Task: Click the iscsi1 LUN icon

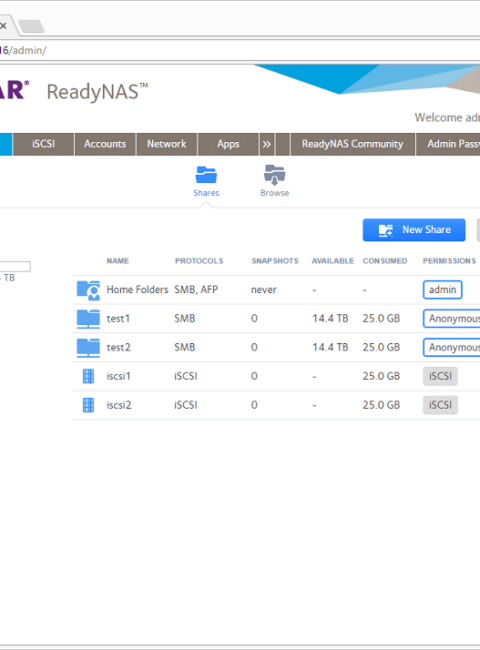Action: 88,376
